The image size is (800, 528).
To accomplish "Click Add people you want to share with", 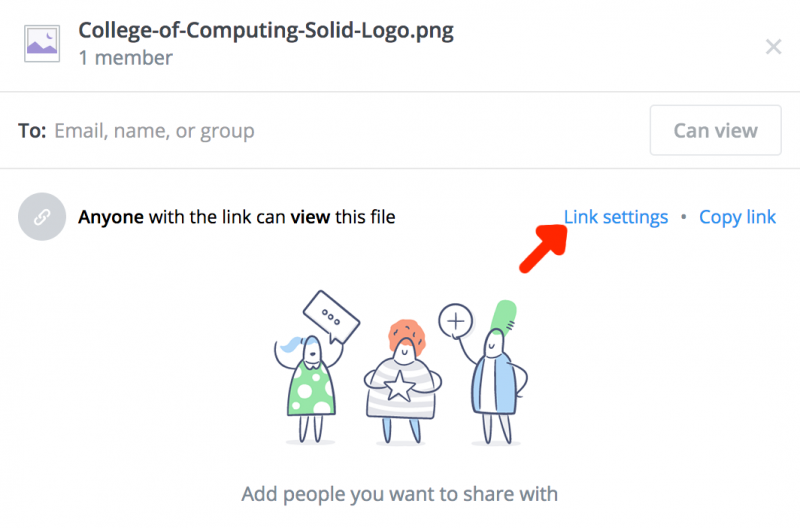I will coord(399,494).
